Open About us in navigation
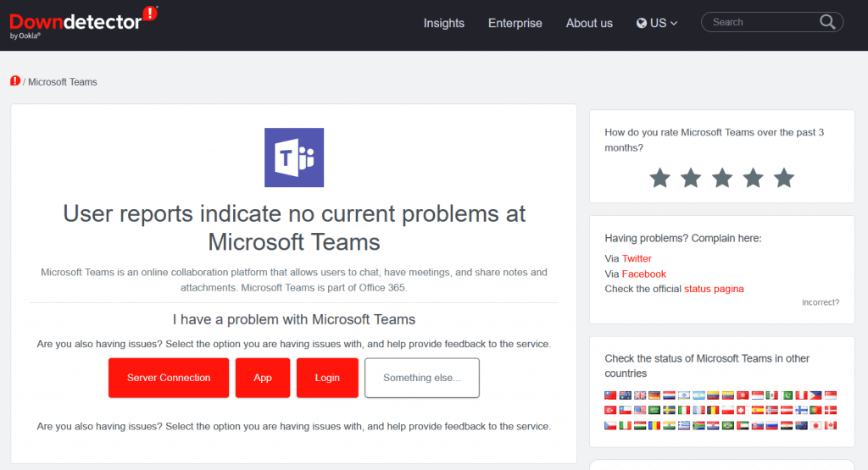Screen dimensions: 868x470 (589, 23)
